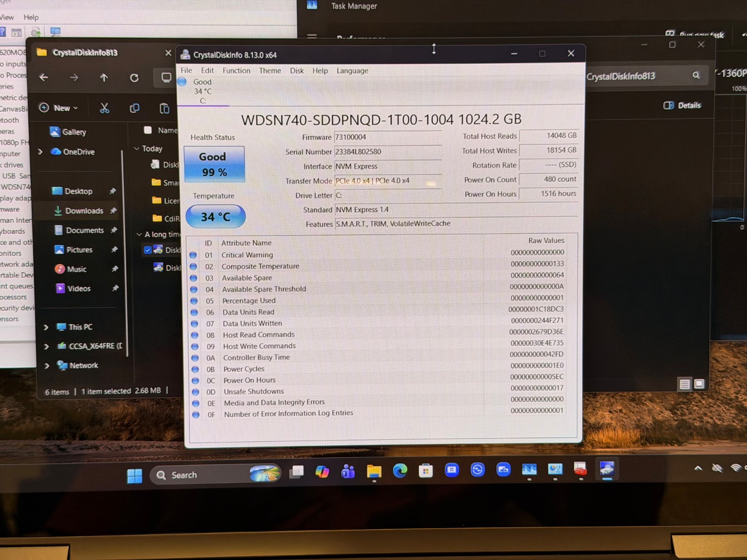Collapse the 'A long time ago' group
The width and height of the screenshot is (747, 560).
click(x=139, y=234)
